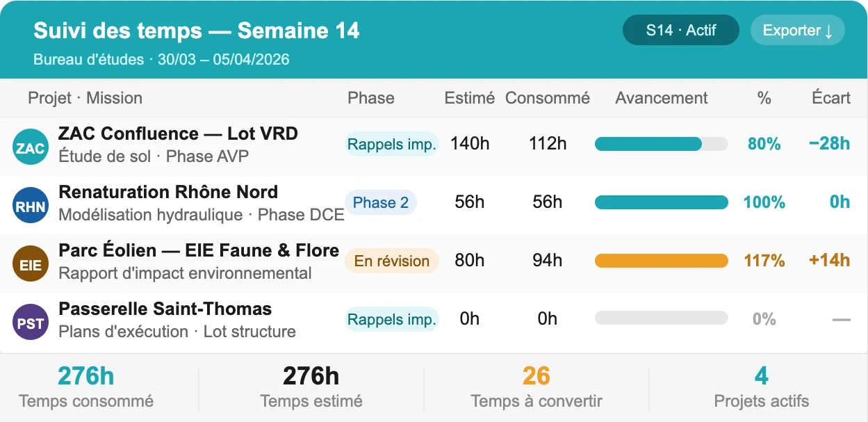Open Renaturation Rhône Nord project
Viewport: 868px width, 422px height.
(168, 192)
